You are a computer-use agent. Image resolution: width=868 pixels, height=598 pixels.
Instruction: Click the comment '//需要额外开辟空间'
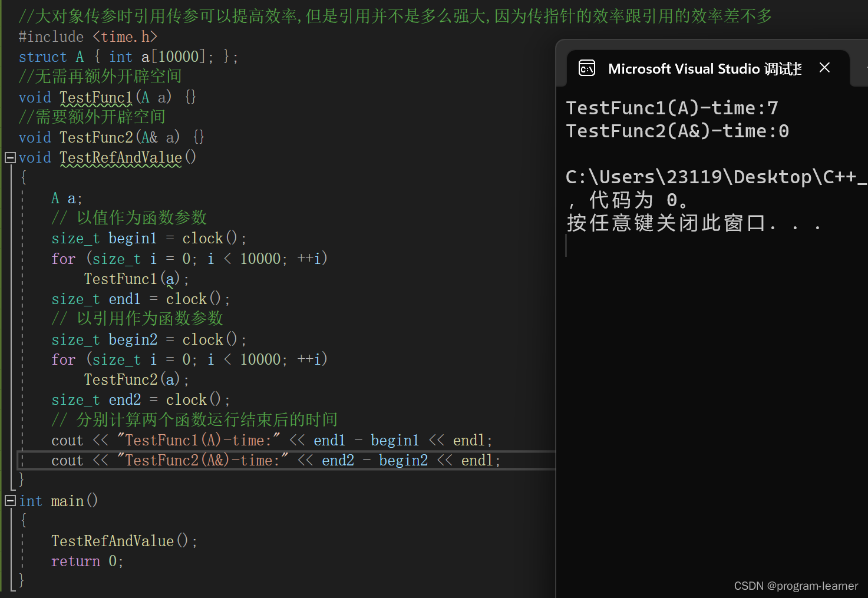[x=92, y=117]
